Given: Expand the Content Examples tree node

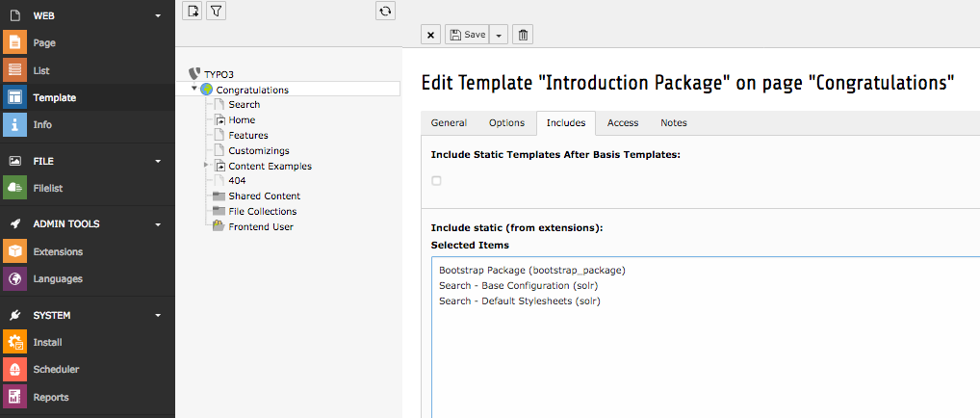Looking at the screenshot, I should (206, 166).
